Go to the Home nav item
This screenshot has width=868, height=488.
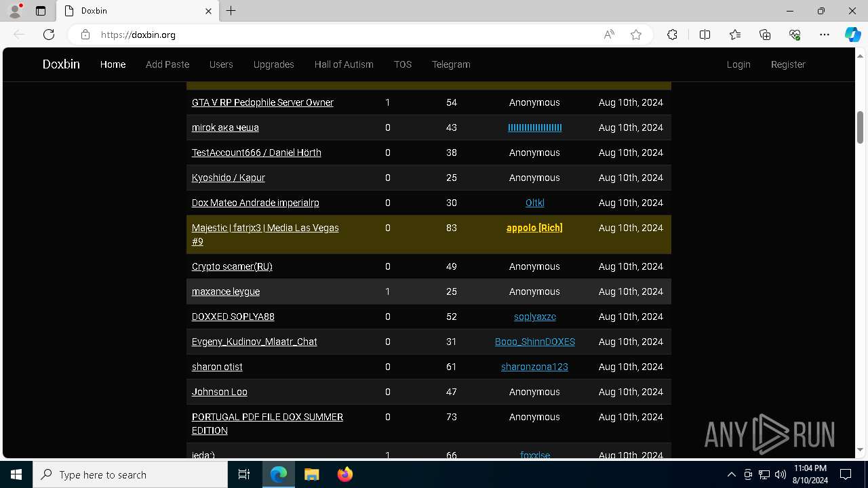tap(113, 64)
